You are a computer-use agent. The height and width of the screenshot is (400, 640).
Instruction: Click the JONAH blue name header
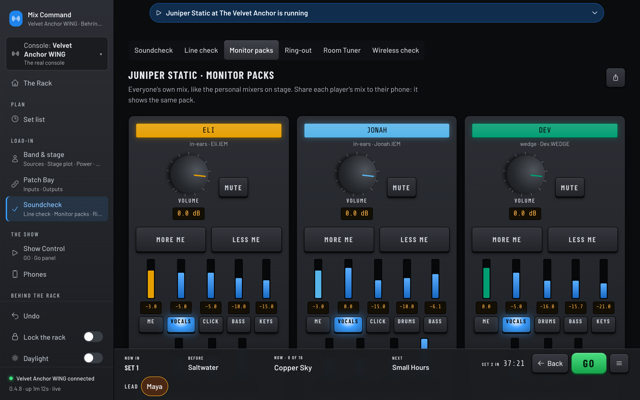pos(377,130)
